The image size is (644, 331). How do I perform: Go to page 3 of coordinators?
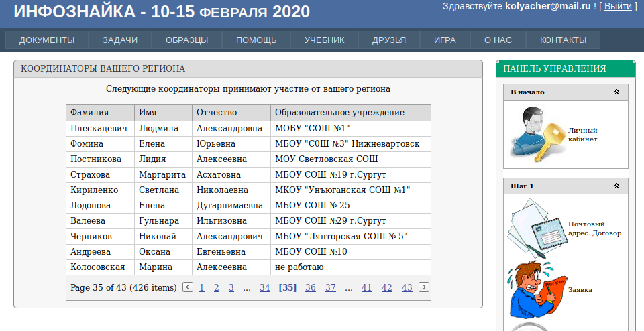coord(231,287)
